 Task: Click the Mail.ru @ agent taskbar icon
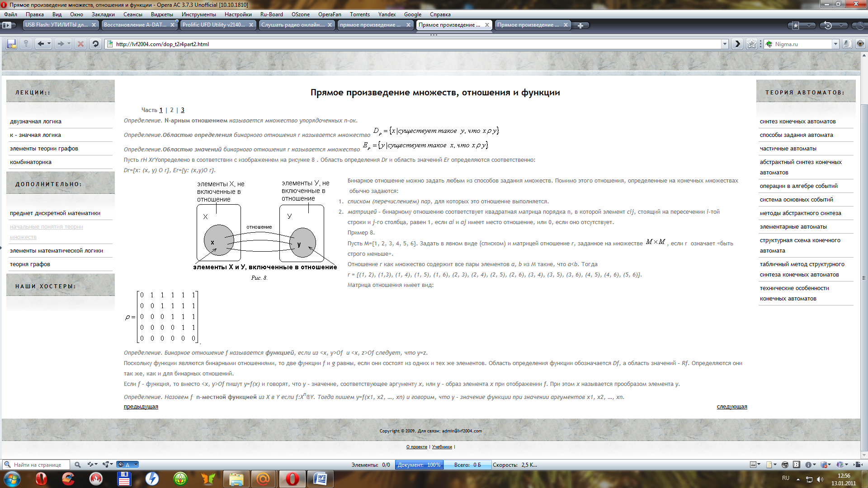pyautogui.click(x=264, y=479)
